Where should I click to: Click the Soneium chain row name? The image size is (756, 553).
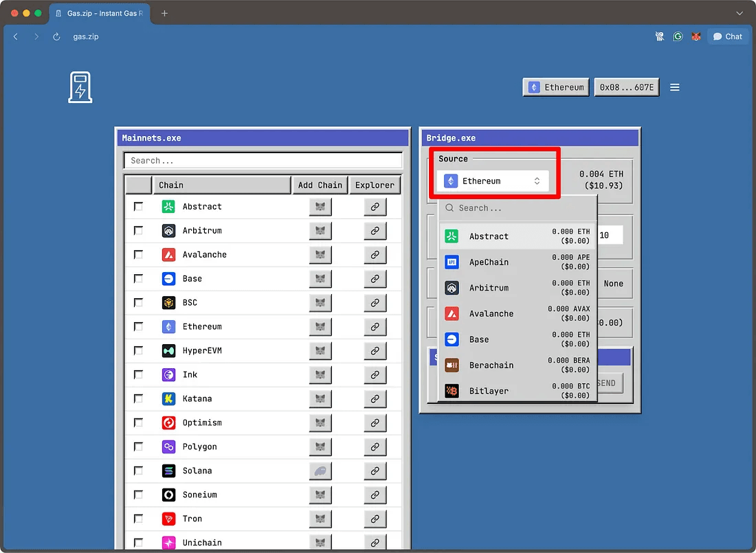(x=199, y=495)
